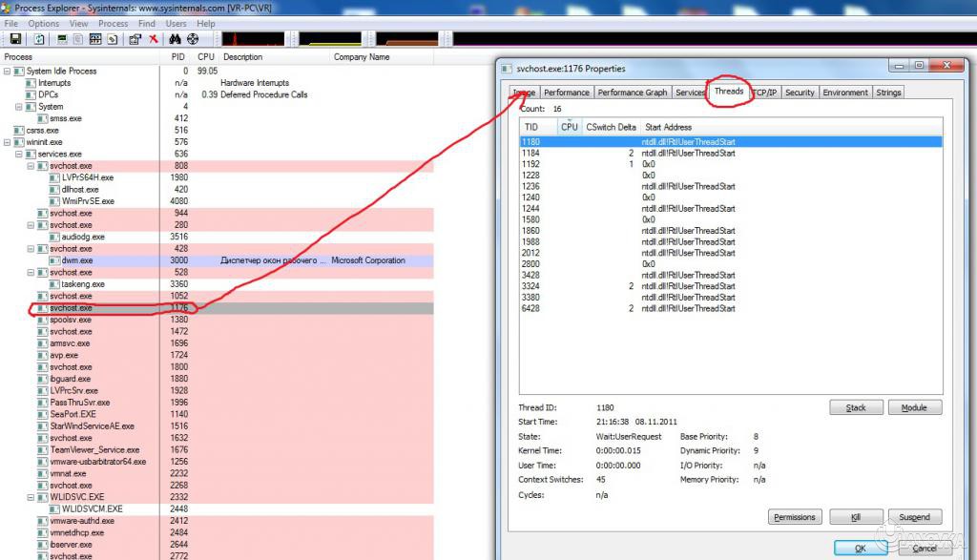Screen dimensions: 977x560
Task: Toggle Show Process Tree toolbar icon
Action: tap(78, 39)
